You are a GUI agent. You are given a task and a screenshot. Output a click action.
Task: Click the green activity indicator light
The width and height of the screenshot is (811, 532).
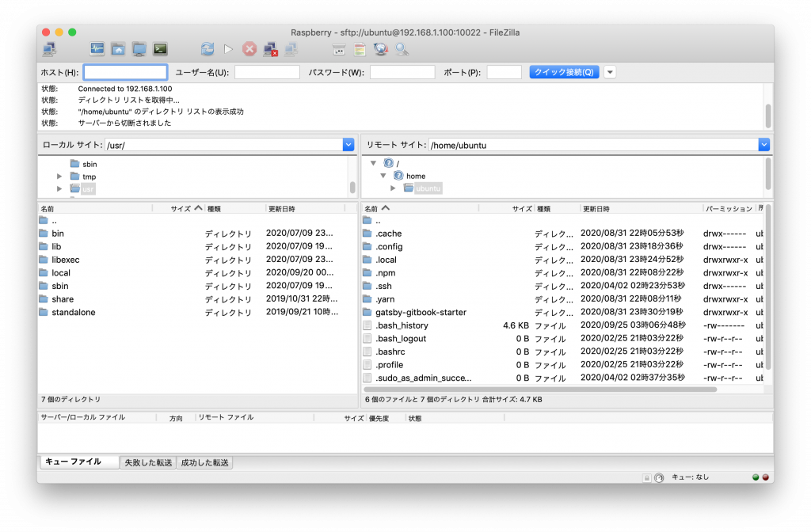coord(756,477)
